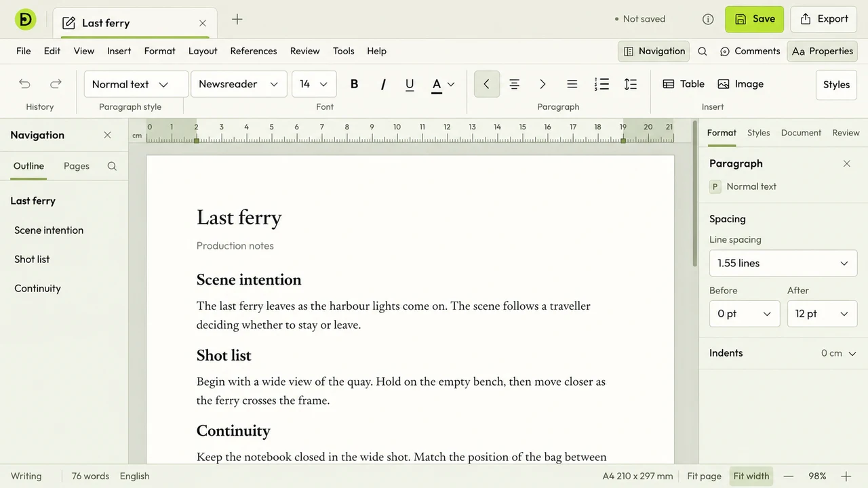868x488 pixels.
Task: Save the document
Action: (x=754, y=19)
